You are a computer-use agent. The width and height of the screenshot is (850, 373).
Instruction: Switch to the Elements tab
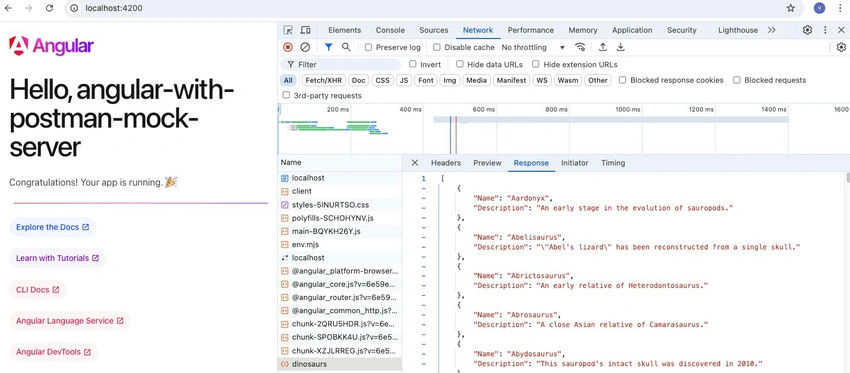(x=344, y=30)
